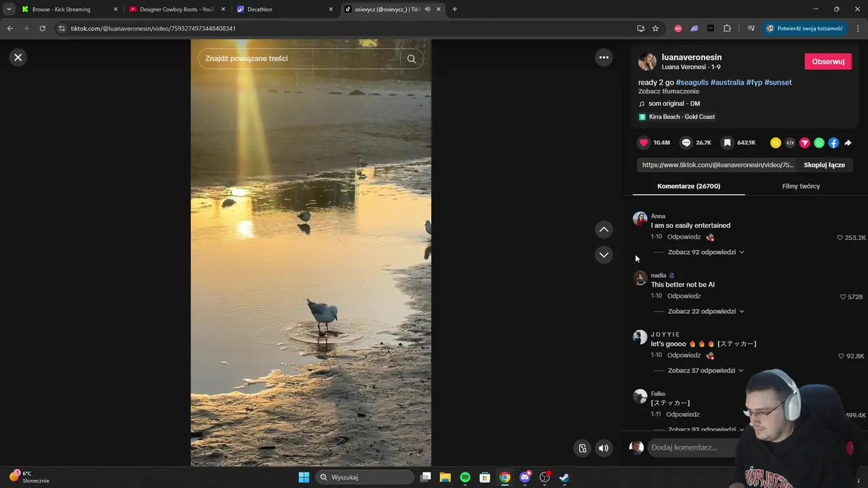Bookmark this page with the star icon
Screen dimensions: 868x488
click(655, 28)
